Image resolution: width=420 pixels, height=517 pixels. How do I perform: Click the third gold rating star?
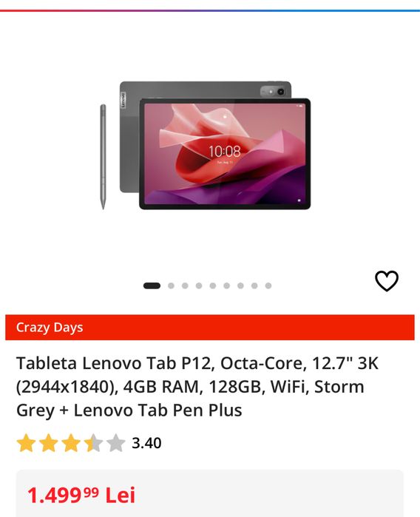click(x=71, y=442)
